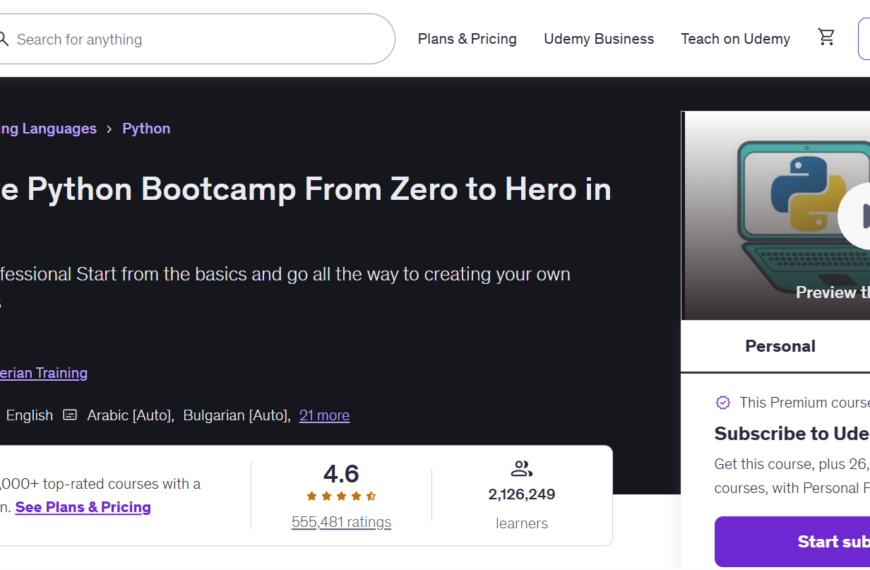Click the Python laptop preview thumbnail
Viewport: 870px width, 570px height.
tap(776, 215)
